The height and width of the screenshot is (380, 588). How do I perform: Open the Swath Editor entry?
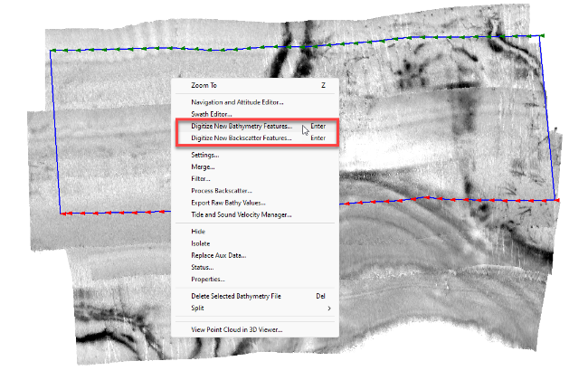click(255, 114)
